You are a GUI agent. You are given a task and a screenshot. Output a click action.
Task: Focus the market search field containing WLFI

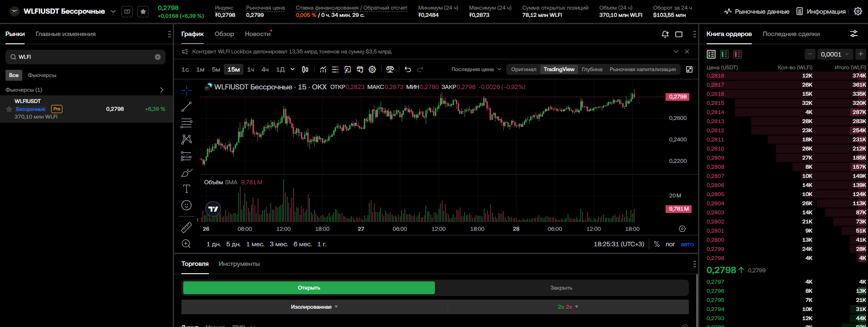85,57
